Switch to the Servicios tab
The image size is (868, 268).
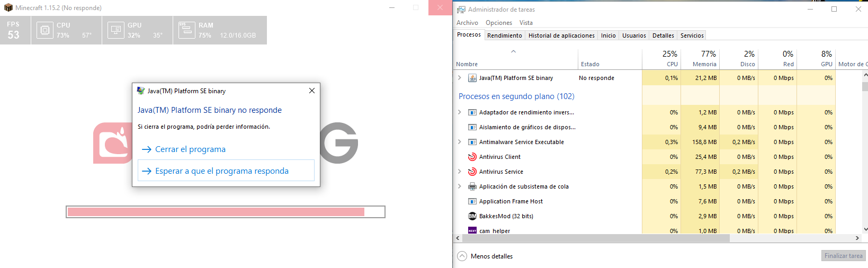tap(692, 35)
